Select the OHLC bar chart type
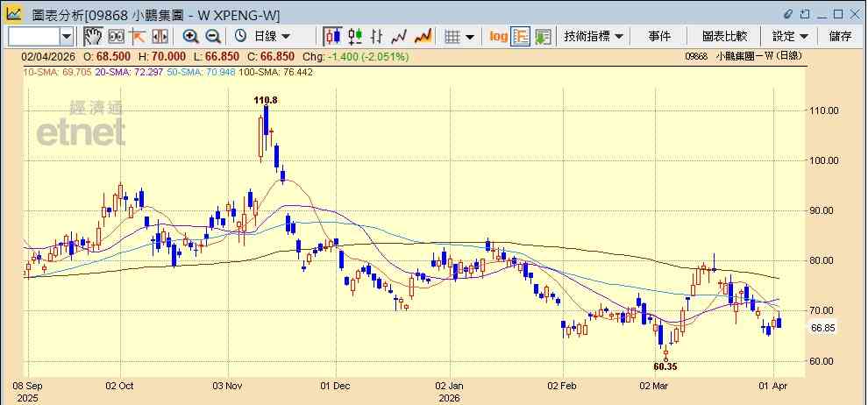The width and height of the screenshot is (868, 405). (x=377, y=37)
